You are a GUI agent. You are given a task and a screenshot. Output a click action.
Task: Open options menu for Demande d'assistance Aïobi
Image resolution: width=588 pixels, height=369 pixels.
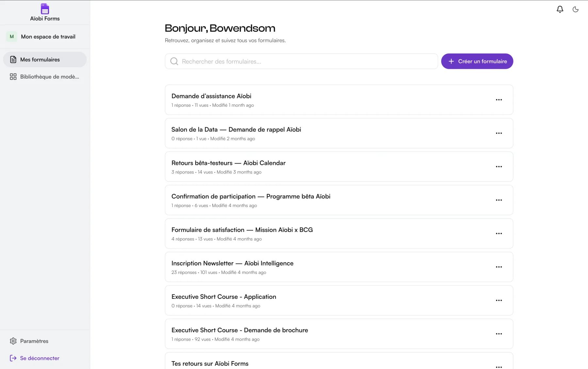coord(498,100)
